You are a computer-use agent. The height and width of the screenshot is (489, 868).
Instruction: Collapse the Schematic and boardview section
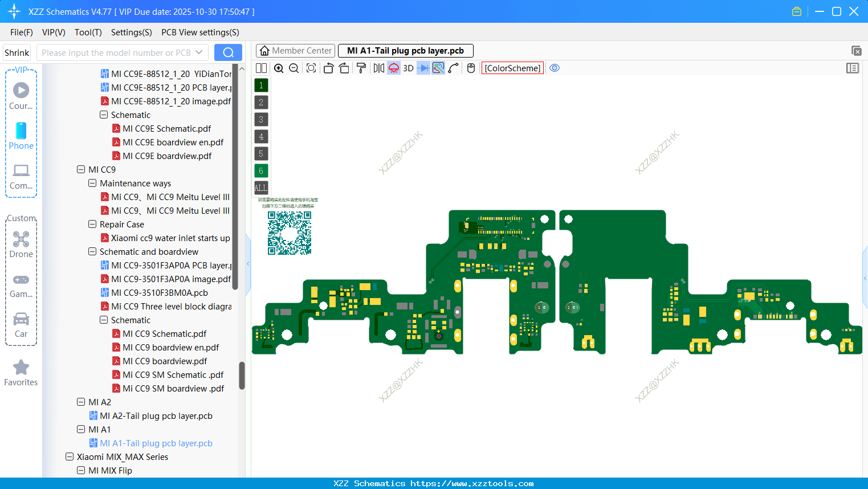pos(92,251)
